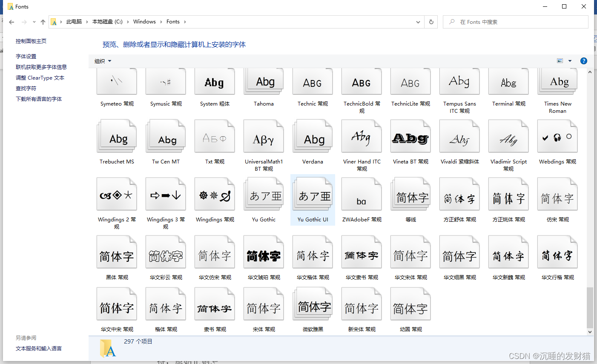Select the Viner Hand ITC font
The width and height of the screenshot is (597, 364).
[x=362, y=136]
